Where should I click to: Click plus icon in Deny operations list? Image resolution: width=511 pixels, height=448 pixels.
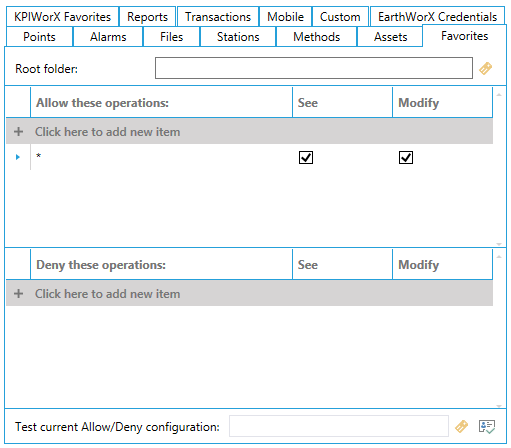click(x=19, y=294)
